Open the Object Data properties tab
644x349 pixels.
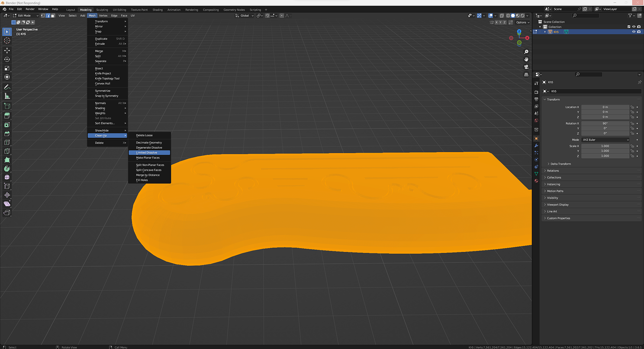pyautogui.click(x=536, y=174)
